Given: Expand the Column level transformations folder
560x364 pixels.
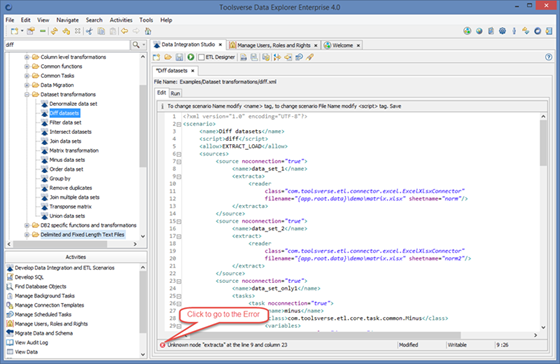Looking at the screenshot, I should [x=27, y=57].
